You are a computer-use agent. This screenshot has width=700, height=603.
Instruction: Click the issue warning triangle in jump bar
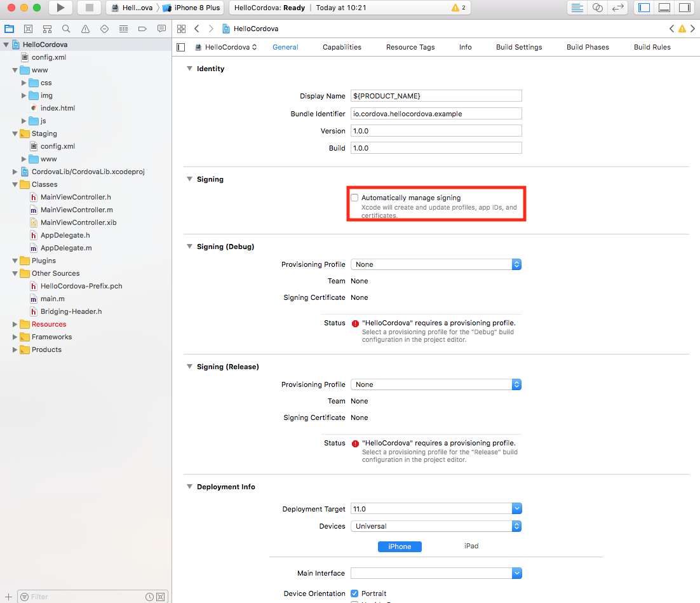coord(682,29)
